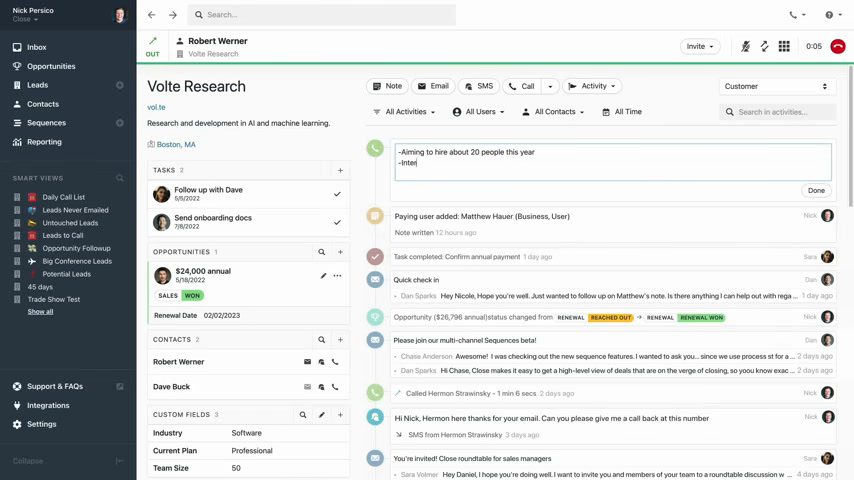Mute the microphone during the call
This screenshot has width=854, height=480.
[x=745, y=46]
